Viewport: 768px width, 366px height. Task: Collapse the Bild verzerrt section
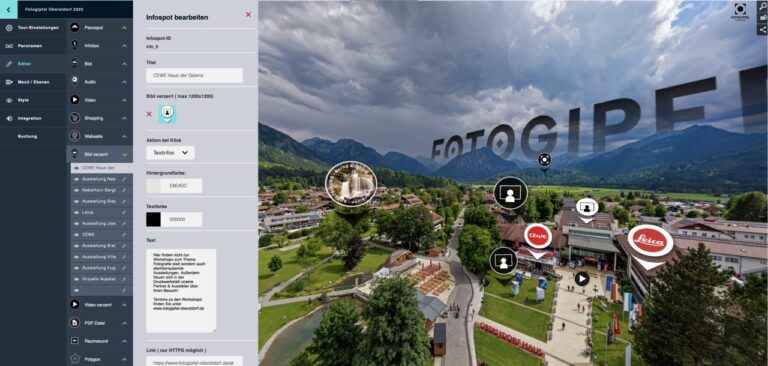[x=124, y=154]
